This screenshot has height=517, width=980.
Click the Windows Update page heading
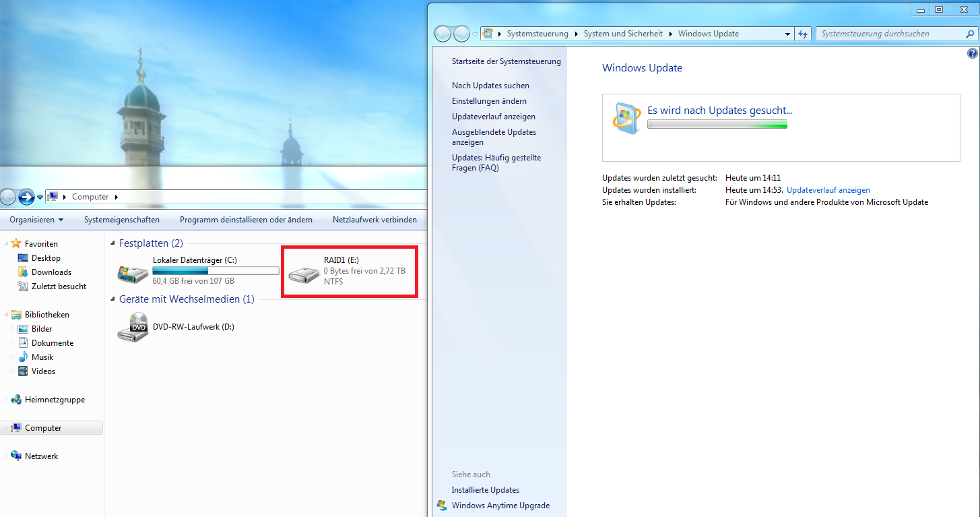[x=642, y=68]
